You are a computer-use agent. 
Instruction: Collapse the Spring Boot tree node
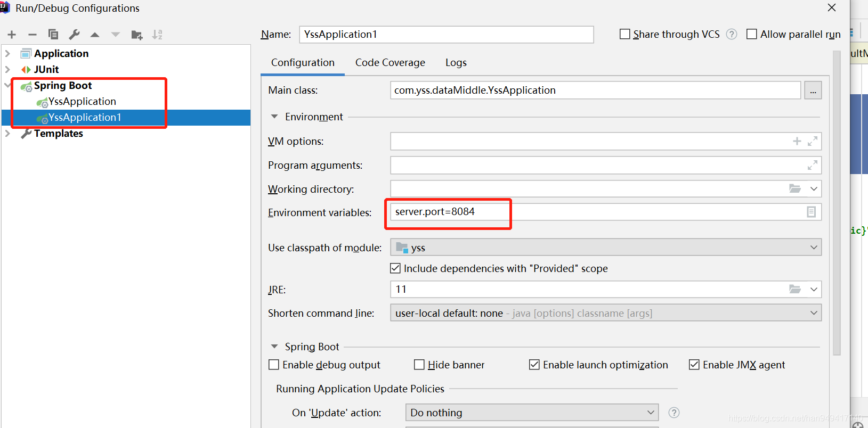point(7,85)
